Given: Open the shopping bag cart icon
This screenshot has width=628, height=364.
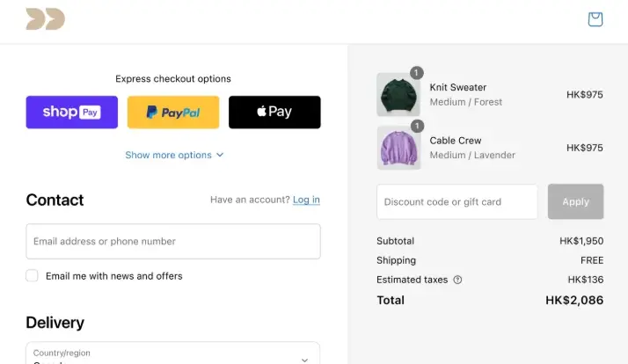Looking at the screenshot, I should point(595,18).
